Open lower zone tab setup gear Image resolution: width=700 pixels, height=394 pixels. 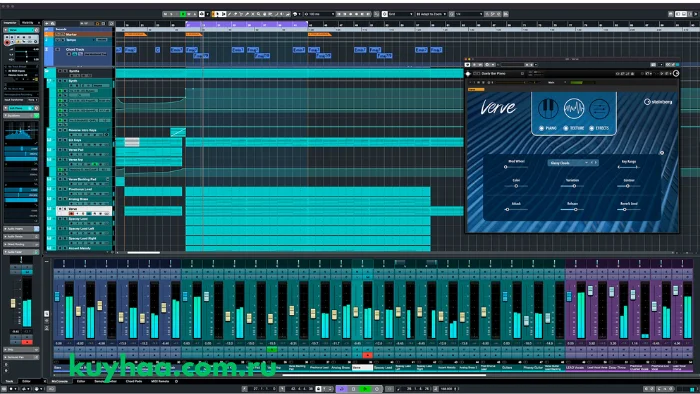pyautogui.click(x=176, y=382)
